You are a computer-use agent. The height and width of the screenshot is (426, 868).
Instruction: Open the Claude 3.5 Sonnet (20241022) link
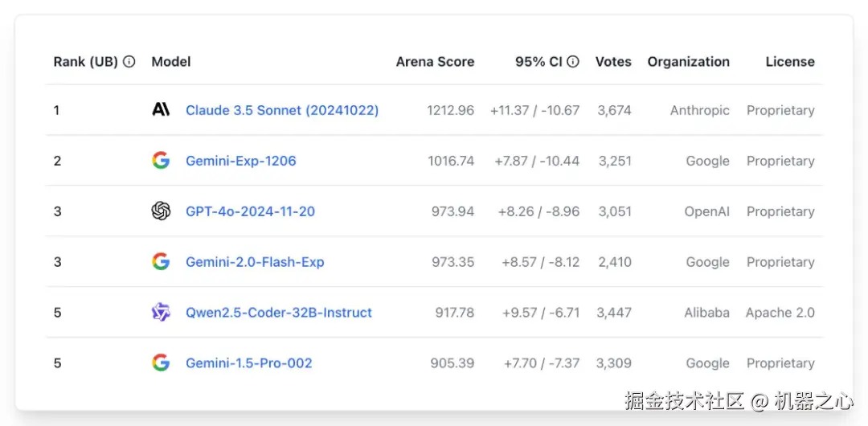coord(282,110)
